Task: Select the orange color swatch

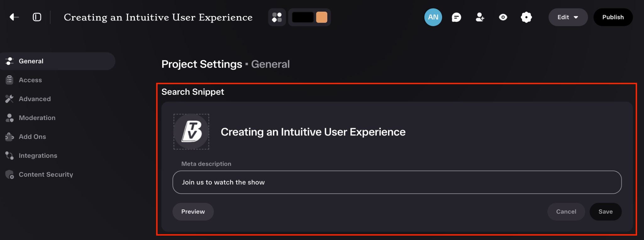Action: pyautogui.click(x=322, y=17)
